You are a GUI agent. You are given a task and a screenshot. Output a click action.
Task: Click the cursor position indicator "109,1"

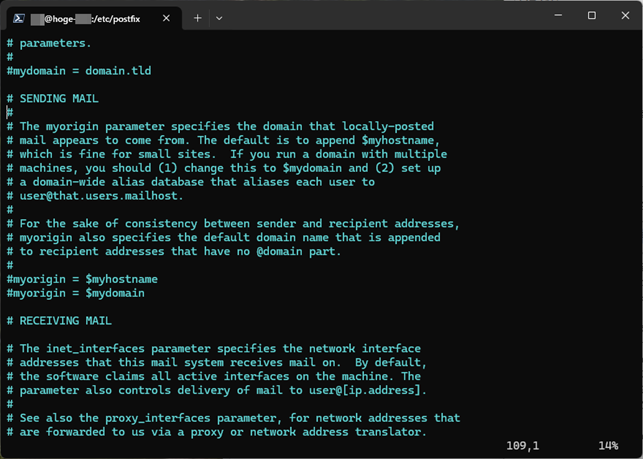click(522, 445)
